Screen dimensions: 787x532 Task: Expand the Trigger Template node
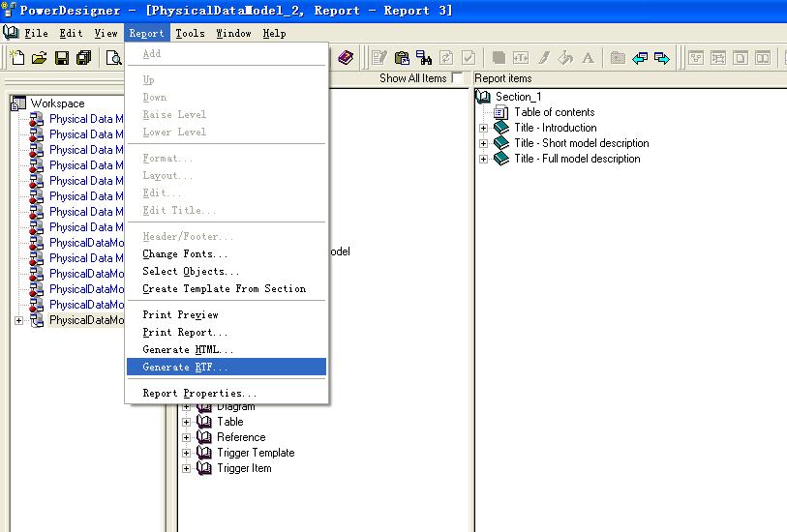coord(186,454)
